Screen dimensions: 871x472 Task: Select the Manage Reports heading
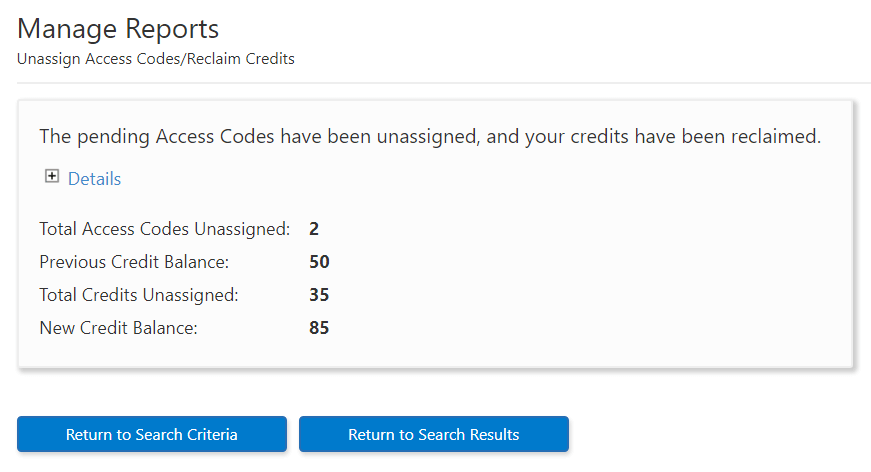coord(118,29)
